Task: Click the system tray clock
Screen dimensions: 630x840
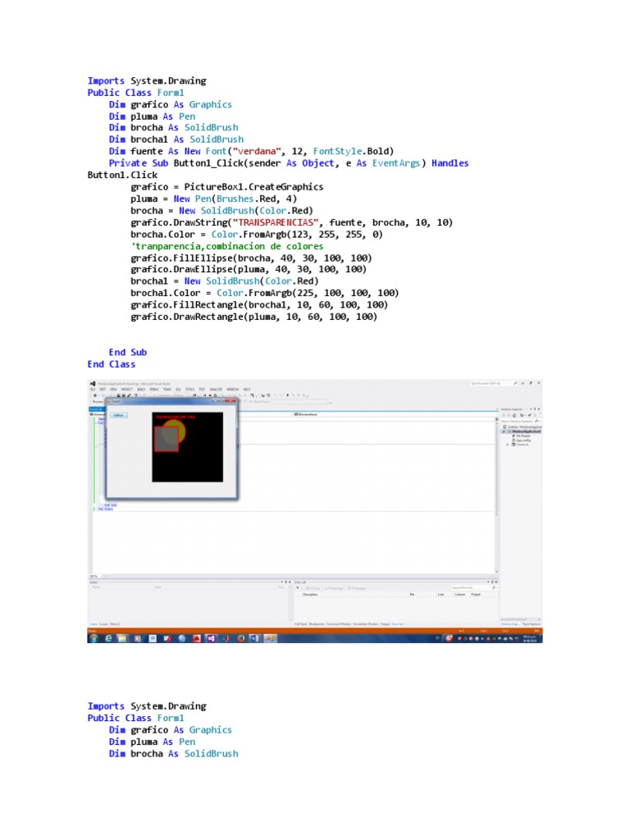Action: pyautogui.click(x=530, y=638)
